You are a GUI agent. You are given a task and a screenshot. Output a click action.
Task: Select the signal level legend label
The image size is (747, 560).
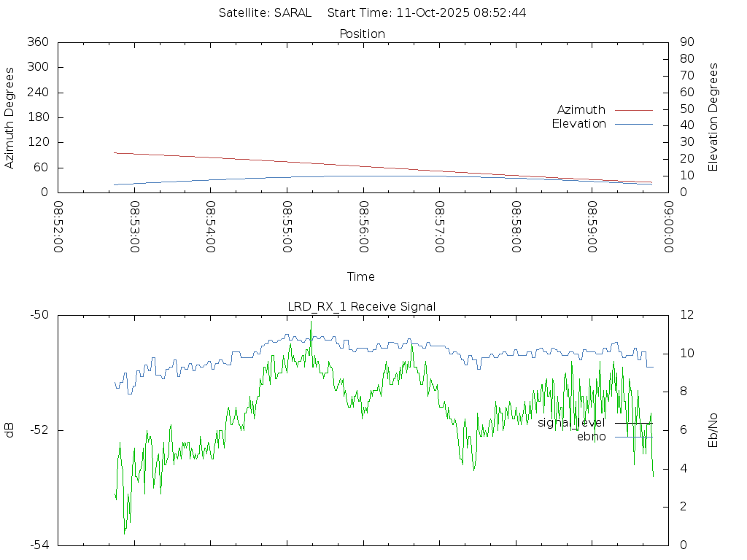tap(571, 423)
